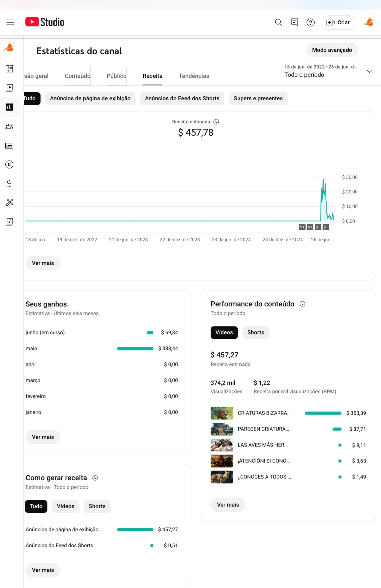This screenshot has width=381, height=588.
Task: Click Ver mais in Seus ganhos card
Action: coord(43,437)
